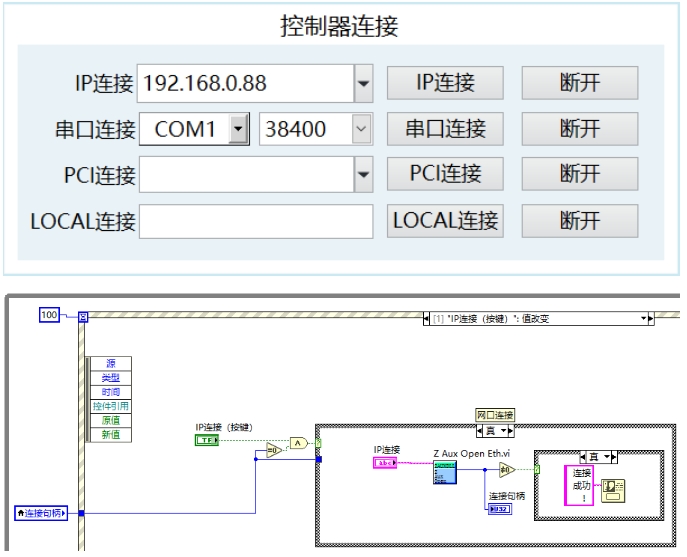Screen dimensions: 687x557
Task: Click the 连接句柄 U32 indicator terminal
Action: (500, 509)
